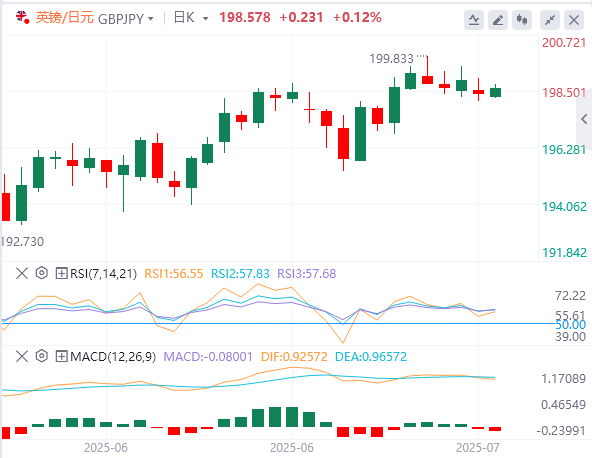Image resolution: width=592 pixels, height=458 pixels.
Task: Open the indicator line chart icon
Action: click(x=473, y=20)
